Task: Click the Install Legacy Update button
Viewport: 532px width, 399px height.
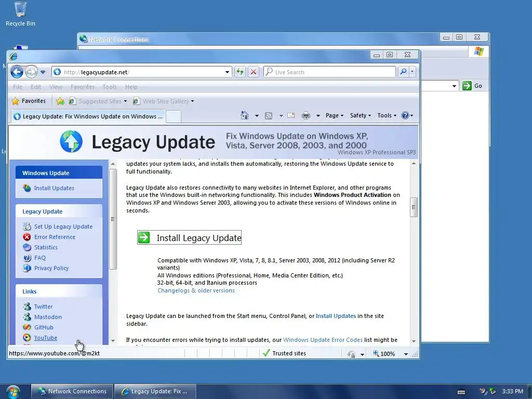Action: click(x=189, y=237)
